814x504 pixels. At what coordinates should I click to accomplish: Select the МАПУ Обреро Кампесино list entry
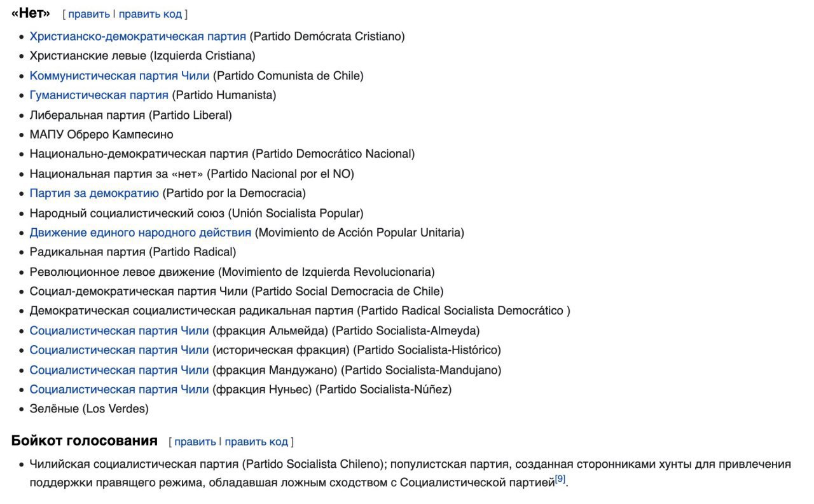click(101, 135)
